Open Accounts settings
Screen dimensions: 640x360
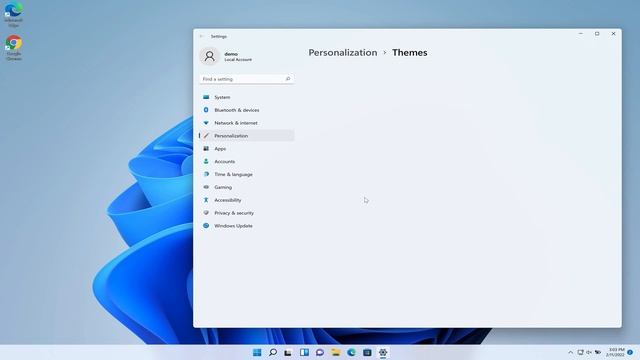coord(247,162)
